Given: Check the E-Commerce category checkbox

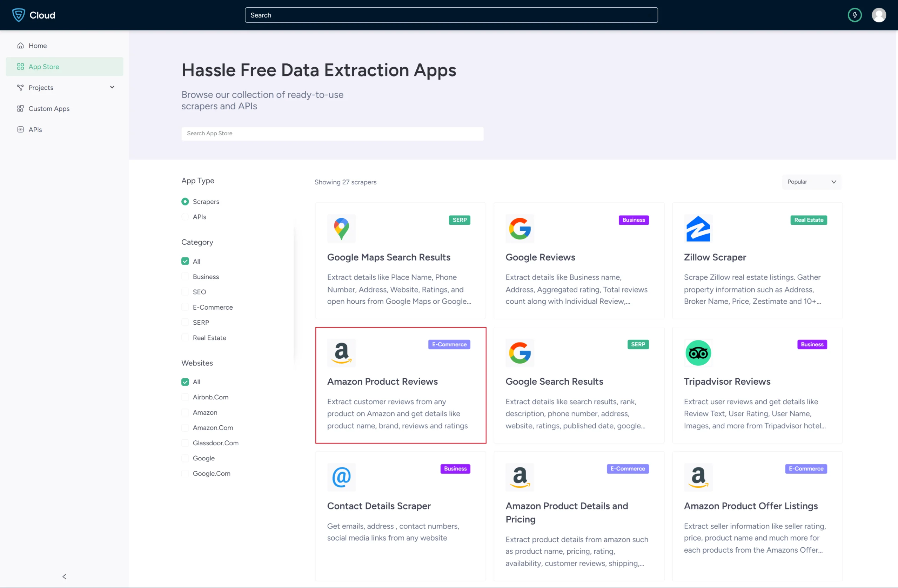Looking at the screenshot, I should point(185,307).
